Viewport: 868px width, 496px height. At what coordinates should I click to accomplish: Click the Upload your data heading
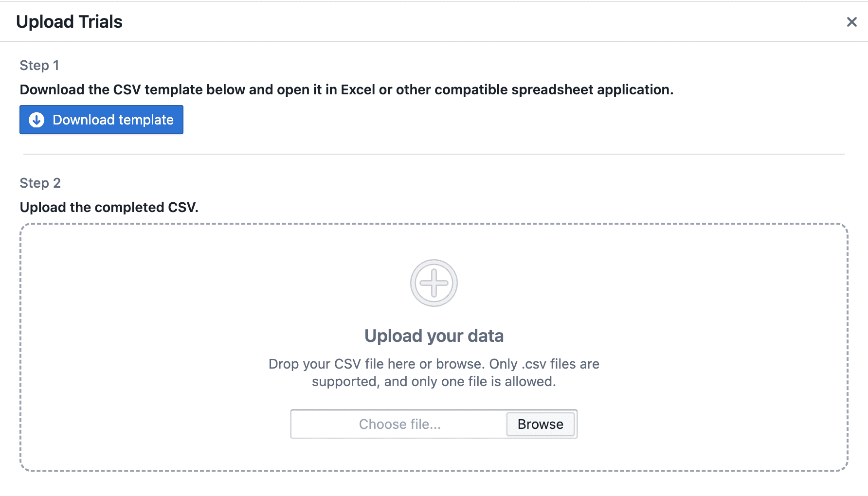tap(434, 336)
